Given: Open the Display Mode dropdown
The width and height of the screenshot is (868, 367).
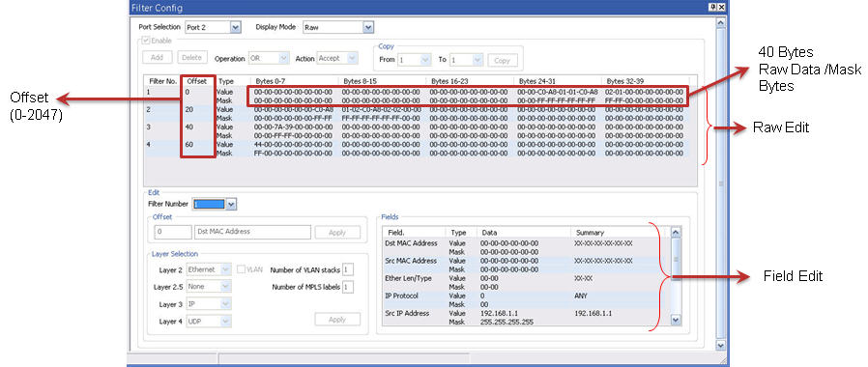Looking at the screenshot, I should coord(338,27).
